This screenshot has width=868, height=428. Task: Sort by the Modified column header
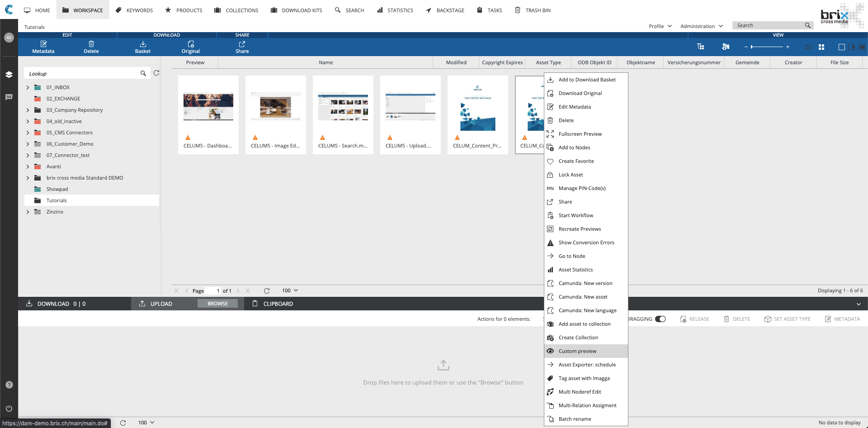456,62
